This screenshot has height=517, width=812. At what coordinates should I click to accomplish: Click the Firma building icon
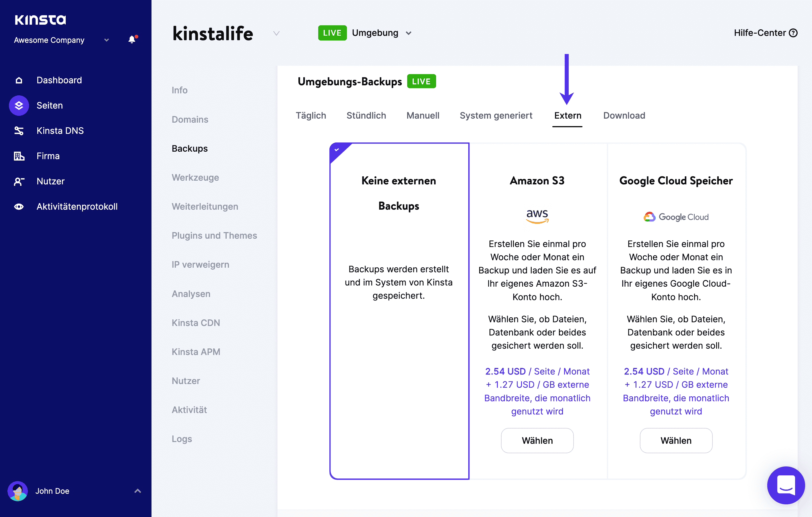tap(19, 156)
